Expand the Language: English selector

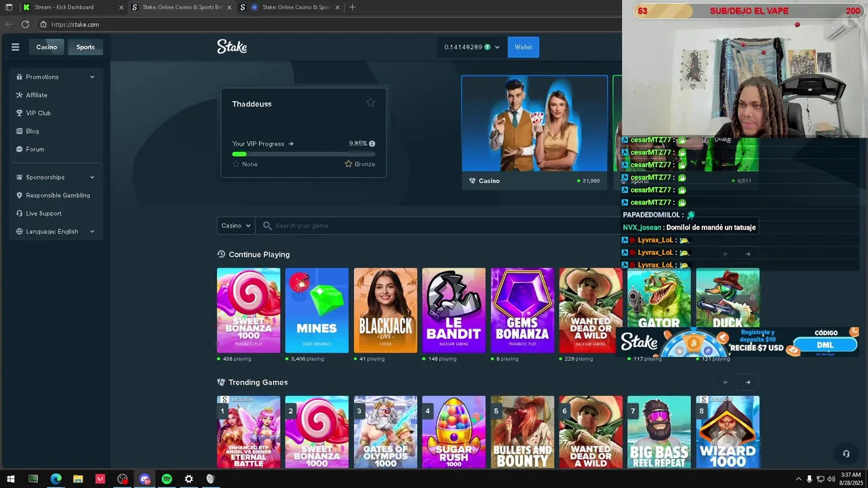(x=56, y=231)
